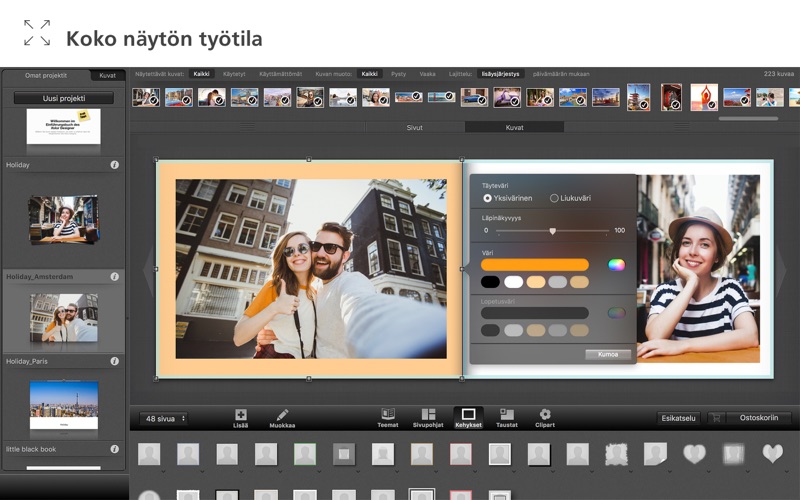Pick the white color swatch under Väri
This screenshot has width=800, height=500.
(x=513, y=282)
